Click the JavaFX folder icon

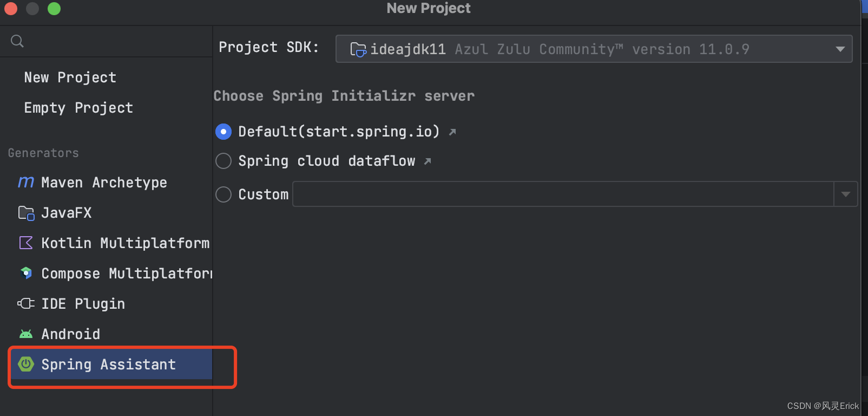pos(26,213)
